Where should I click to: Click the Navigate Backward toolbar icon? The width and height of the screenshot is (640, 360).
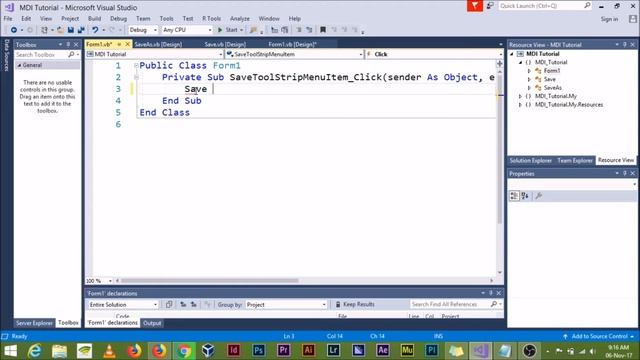click(x=13, y=30)
